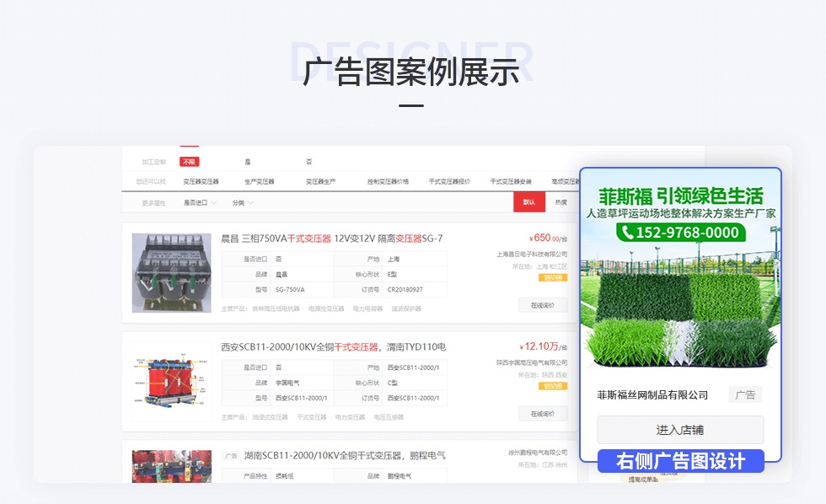Open the 电压互感器 main product link
The width and height of the screenshot is (826, 504).
[x=389, y=417]
